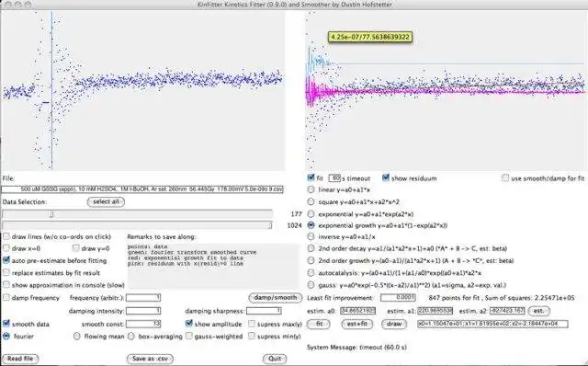Click the s timeout input field
This screenshot has height=366, width=588.
coord(334,177)
